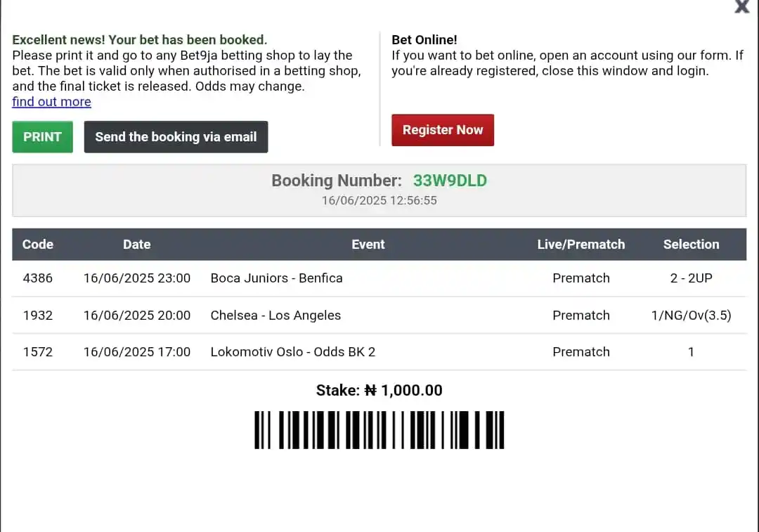759x532 pixels.
Task: Click the Stake ₦ 1,000.00 text
Action: click(379, 390)
